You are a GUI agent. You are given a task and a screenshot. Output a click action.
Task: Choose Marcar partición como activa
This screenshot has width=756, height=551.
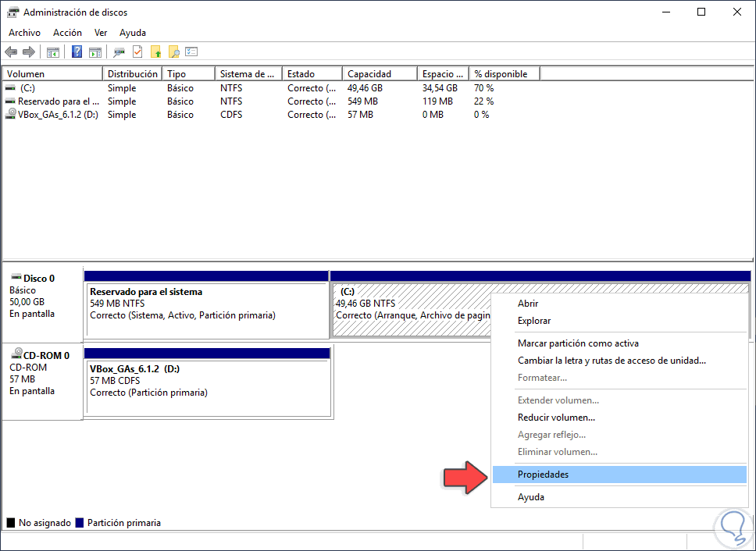[x=619, y=343]
